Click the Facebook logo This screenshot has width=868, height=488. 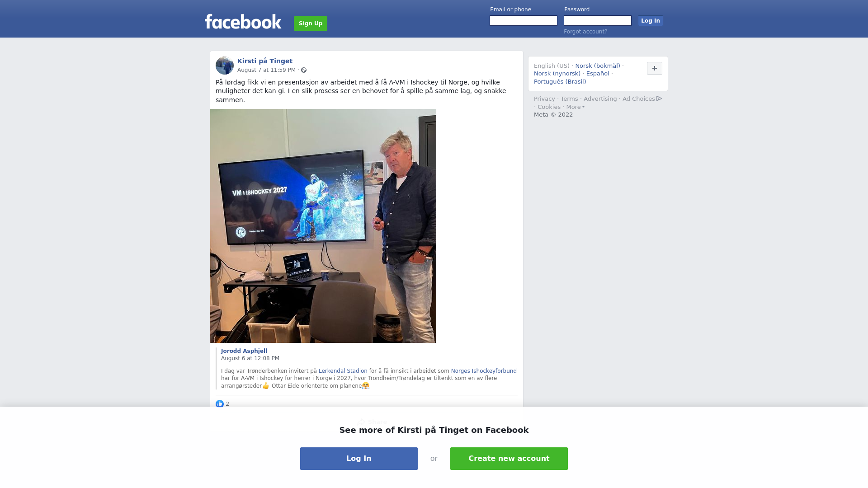243,22
